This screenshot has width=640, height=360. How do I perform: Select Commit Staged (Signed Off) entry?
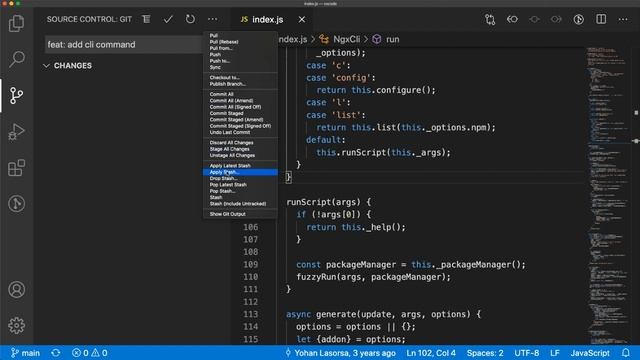click(240, 126)
